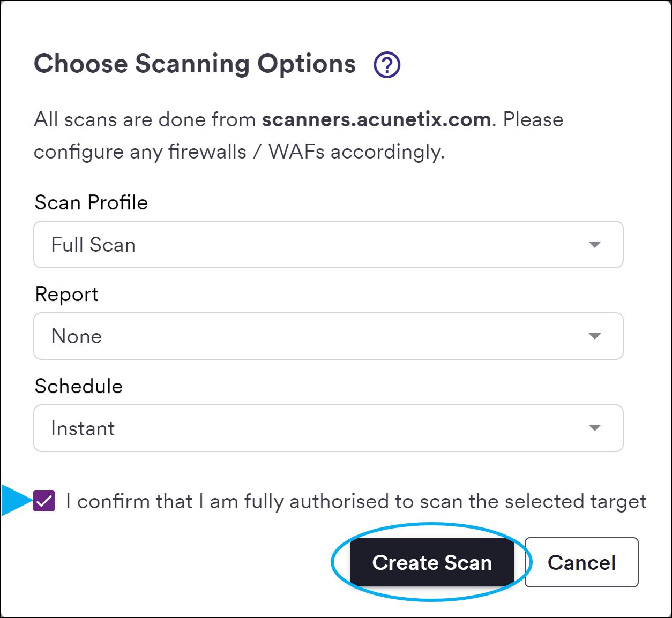The height and width of the screenshot is (618, 672).
Task: Click the Scan Profile dropdown arrow
Action: click(594, 245)
